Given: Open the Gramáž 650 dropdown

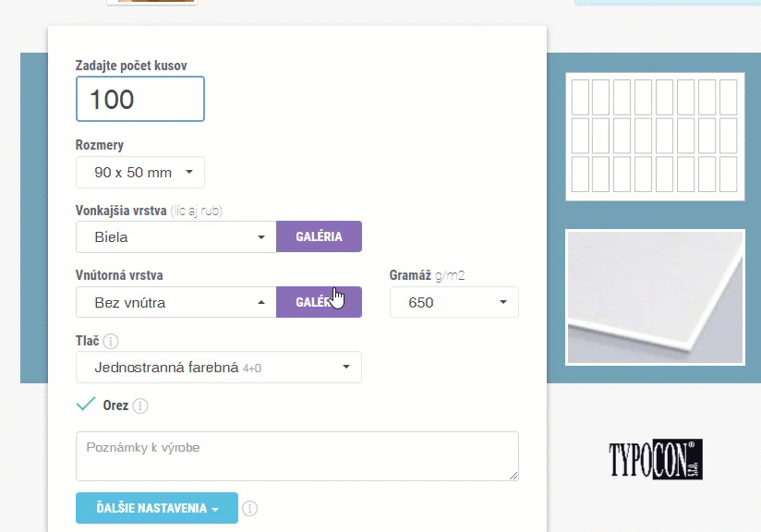Looking at the screenshot, I should [454, 302].
